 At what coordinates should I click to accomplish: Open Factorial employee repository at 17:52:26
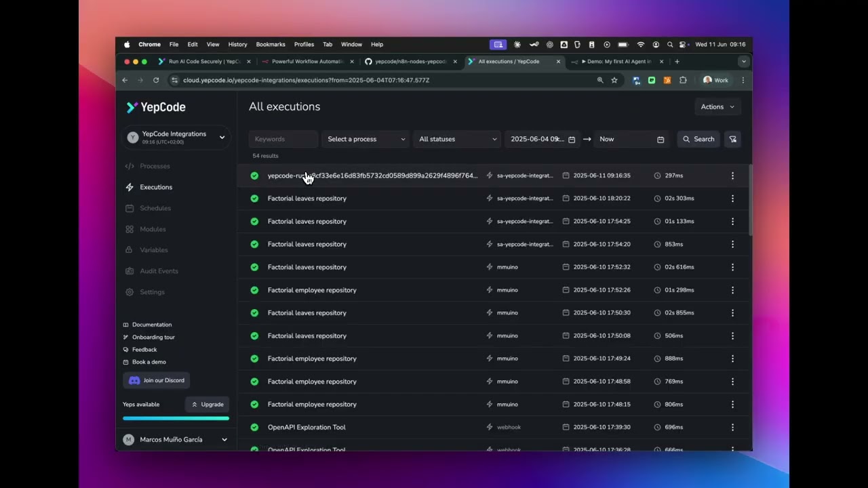[312, 290]
